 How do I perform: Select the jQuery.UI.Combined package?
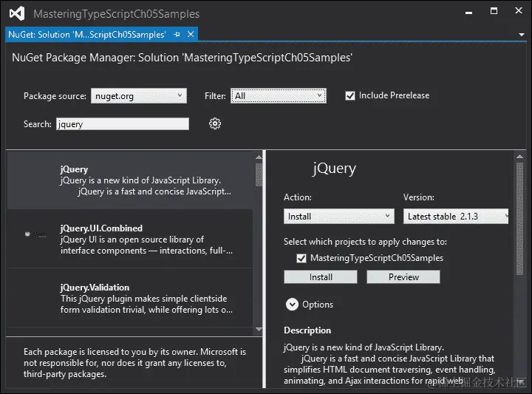[130, 239]
